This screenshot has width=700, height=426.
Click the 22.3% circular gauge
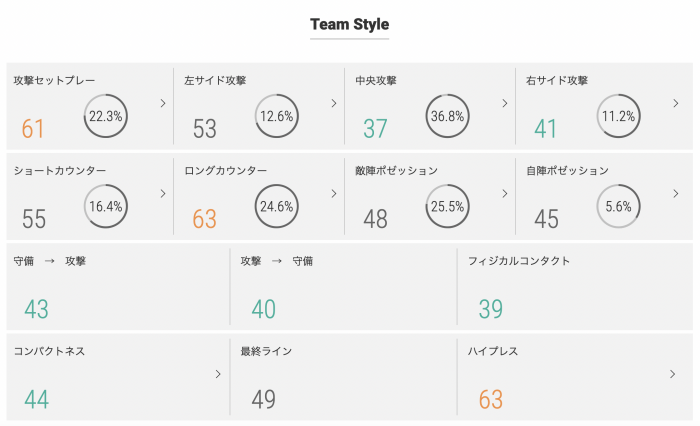click(105, 116)
